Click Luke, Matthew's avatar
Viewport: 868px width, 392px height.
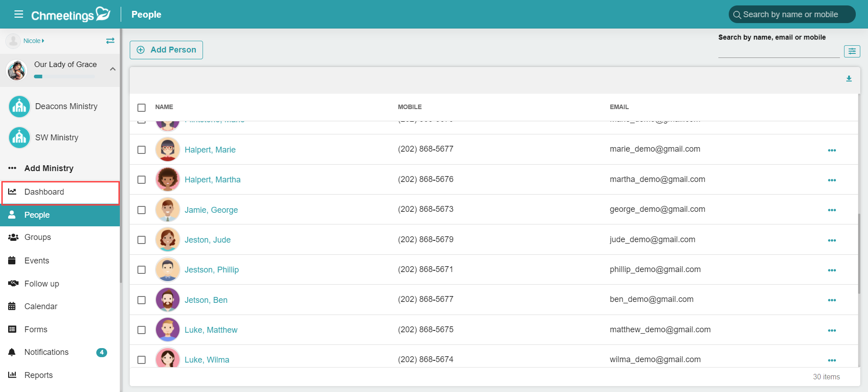pos(168,330)
